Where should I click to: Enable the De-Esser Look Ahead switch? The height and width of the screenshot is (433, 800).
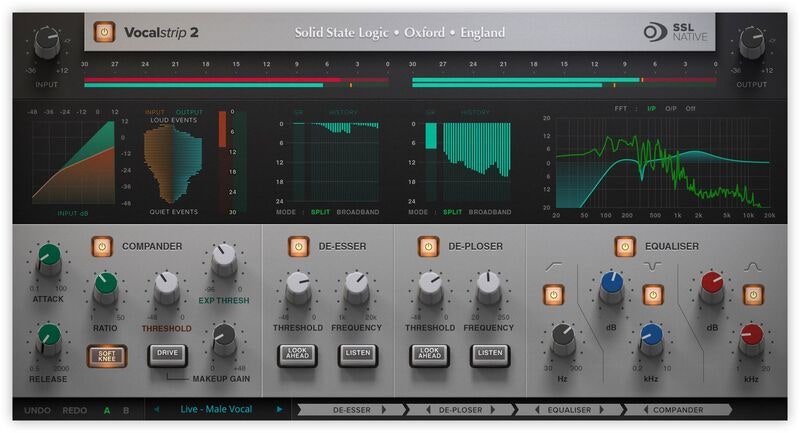coord(296,354)
